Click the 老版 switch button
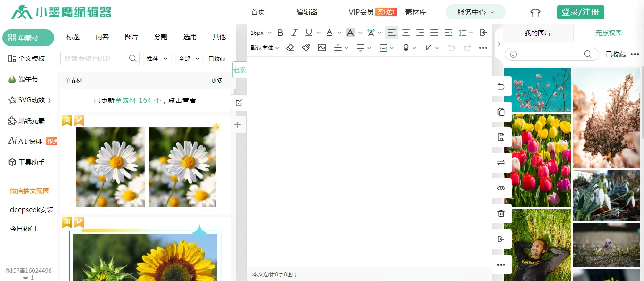This screenshot has width=644, height=281. pyautogui.click(x=239, y=70)
